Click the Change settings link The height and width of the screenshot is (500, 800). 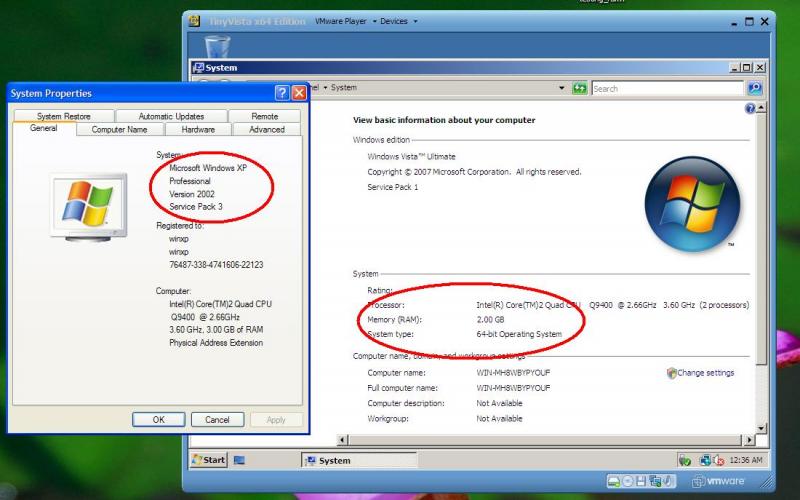(706, 373)
